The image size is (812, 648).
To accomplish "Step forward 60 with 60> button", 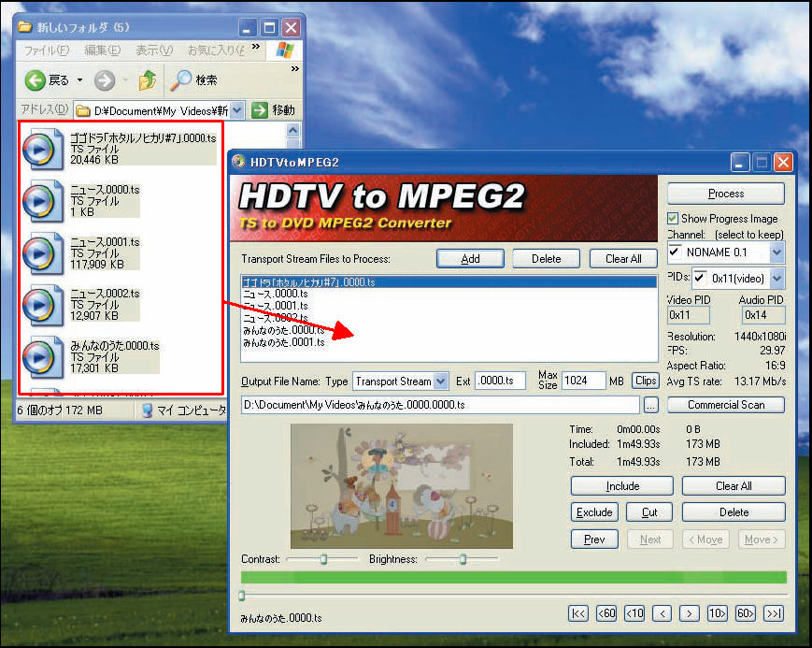I will coord(746,613).
